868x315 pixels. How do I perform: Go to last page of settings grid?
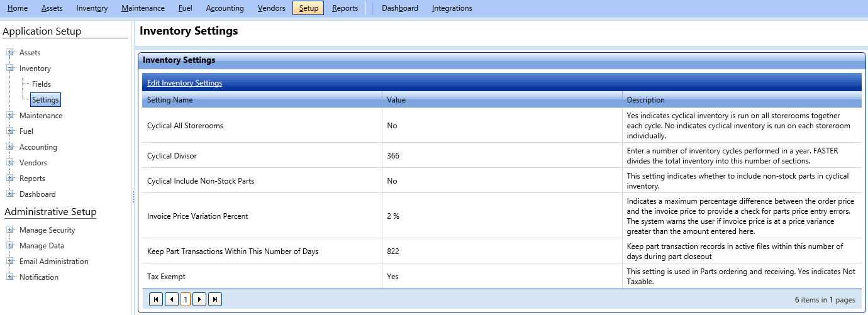click(215, 299)
